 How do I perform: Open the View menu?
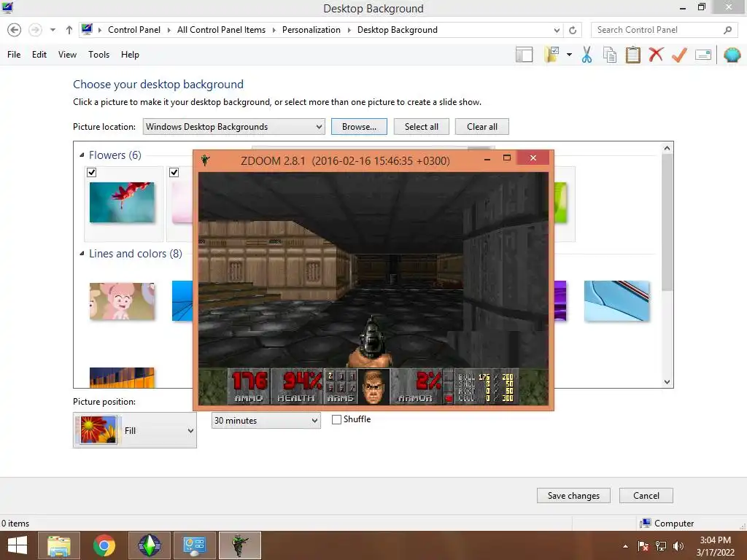(x=67, y=55)
